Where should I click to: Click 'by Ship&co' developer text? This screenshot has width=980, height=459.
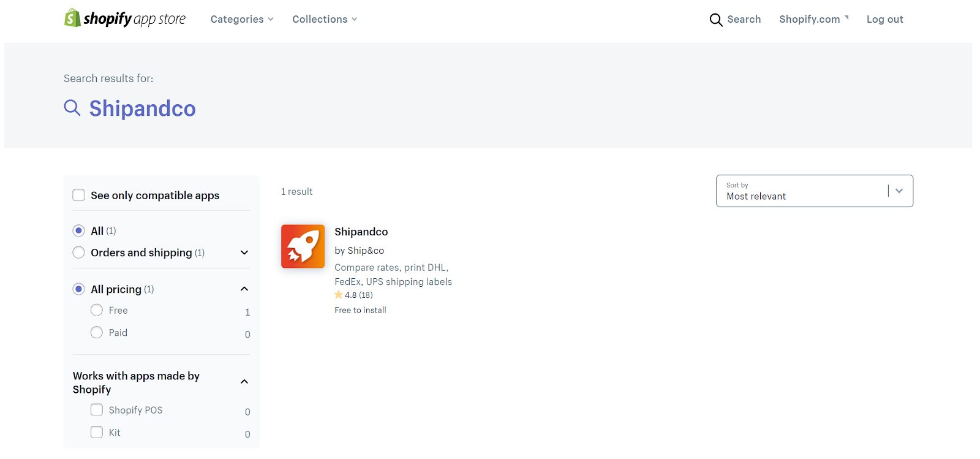[x=360, y=251]
